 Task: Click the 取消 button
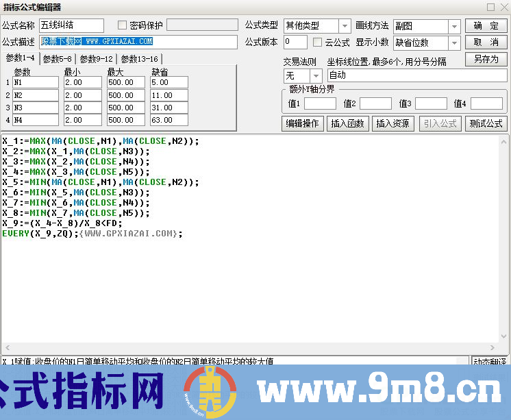(486, 42)
